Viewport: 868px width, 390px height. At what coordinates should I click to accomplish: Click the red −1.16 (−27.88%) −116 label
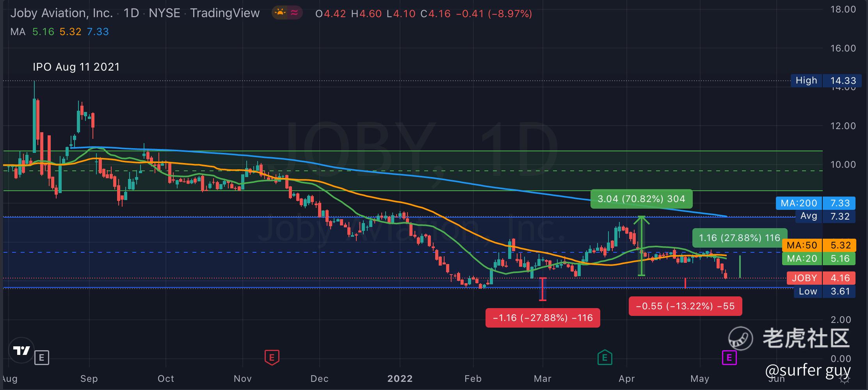[x=542, y=318]
